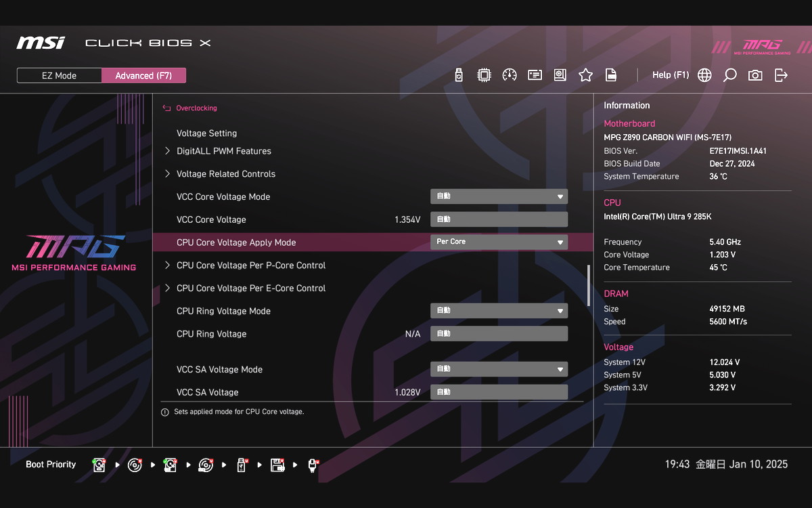Select second hard disk icon in Boot Priority
Viewport: 812px width, 508px height.
click(170, 465)
